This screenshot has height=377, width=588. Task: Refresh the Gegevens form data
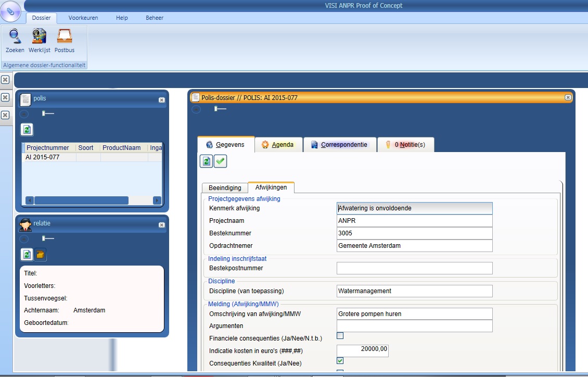206,161
